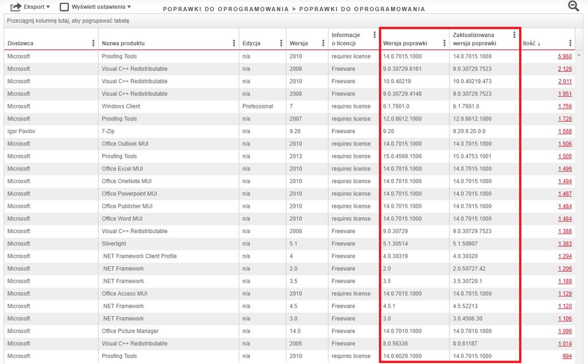Open Dostawca column options menu
The width and height of the screenshot is (588, 364).
(x=94, y=43)
